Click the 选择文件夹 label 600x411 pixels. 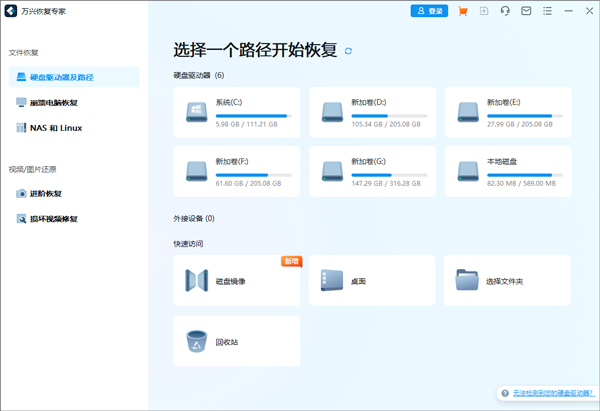click(x=504, y=281)
